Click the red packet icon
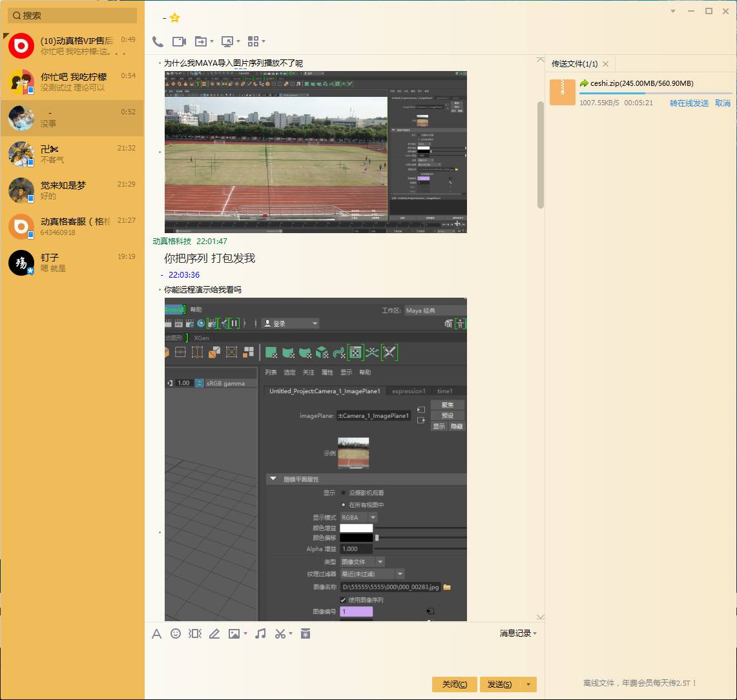Viewport: 737px width, 700px height. (306, 633)
